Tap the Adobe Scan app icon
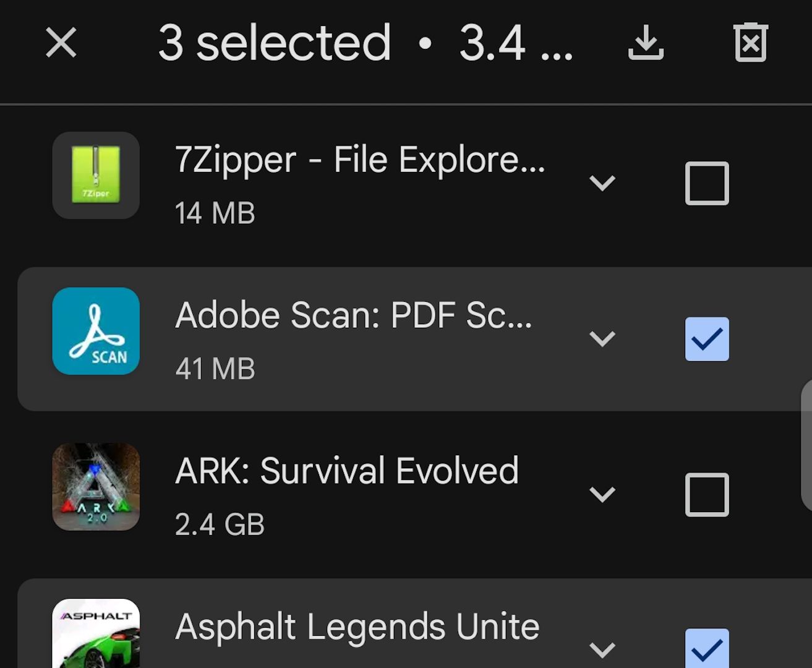 coord(96,332)
